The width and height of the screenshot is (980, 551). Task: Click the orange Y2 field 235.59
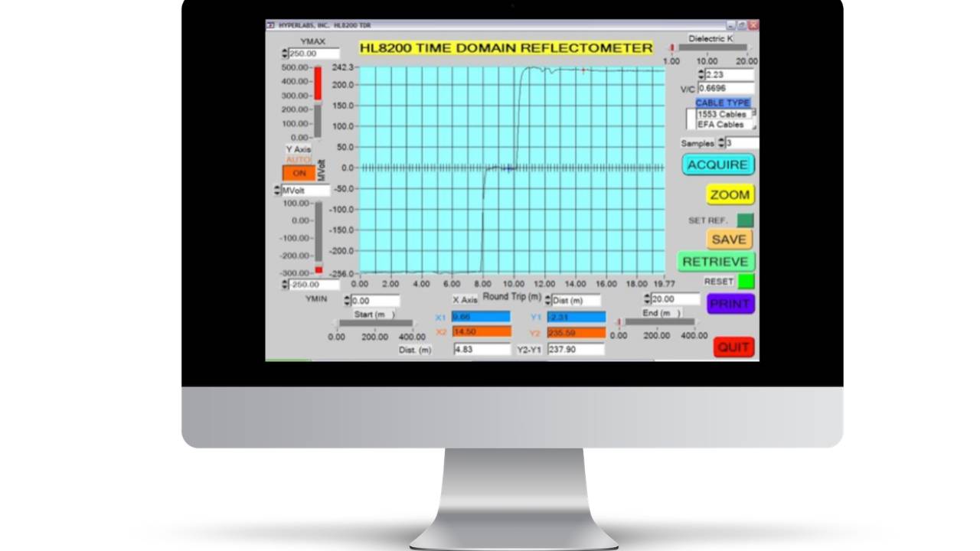(x=576, y=333)
